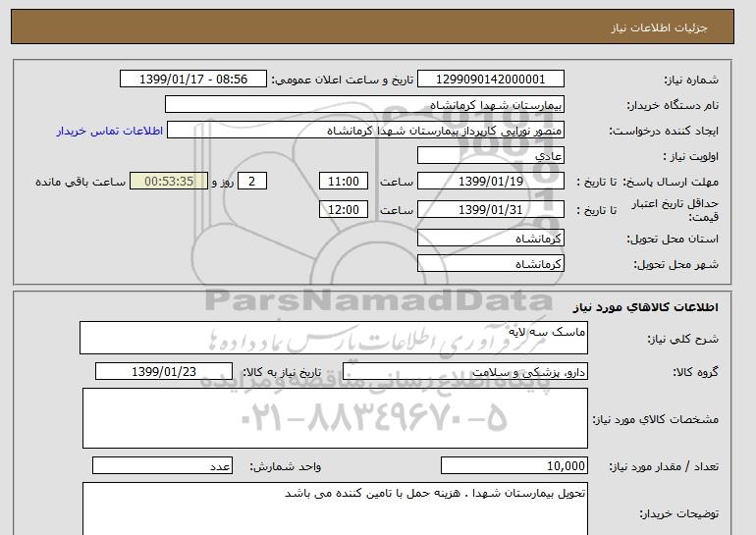Select the counting unit field عدد
The image size is (756, 535).
162,466
